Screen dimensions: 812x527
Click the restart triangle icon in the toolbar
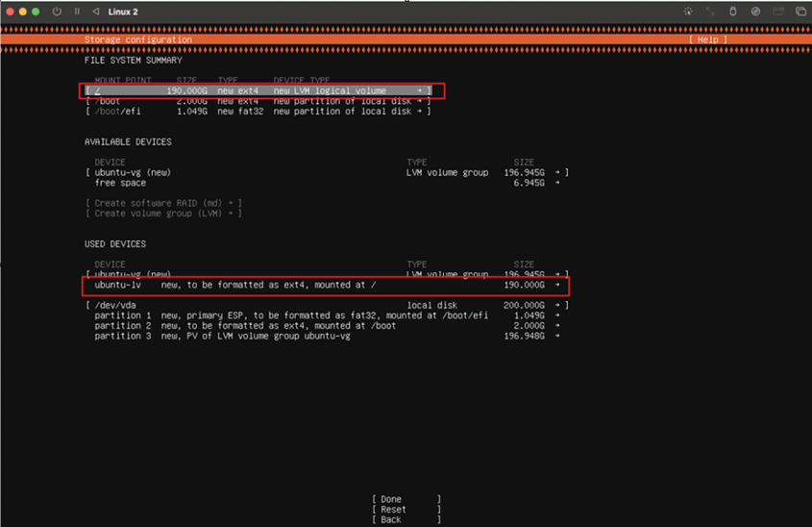point(96,12)
